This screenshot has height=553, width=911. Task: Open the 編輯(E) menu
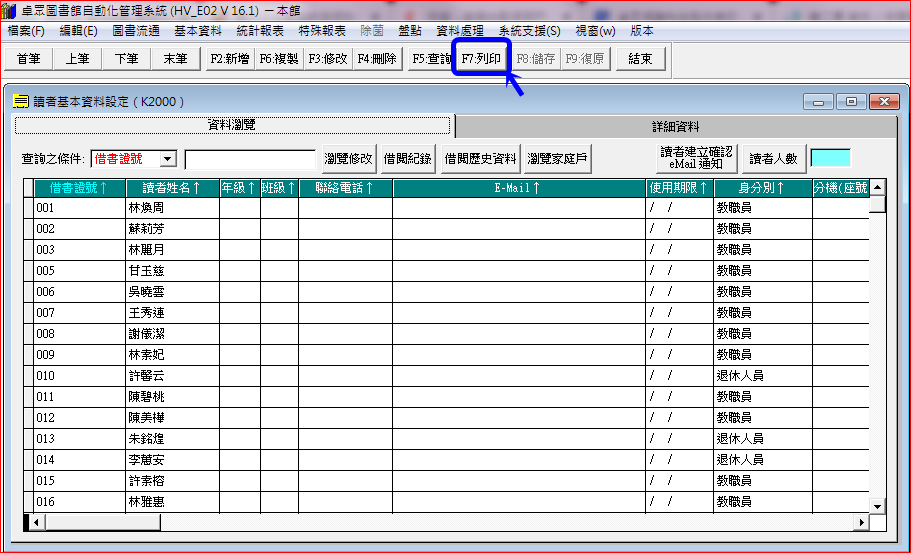click(78, 31)
